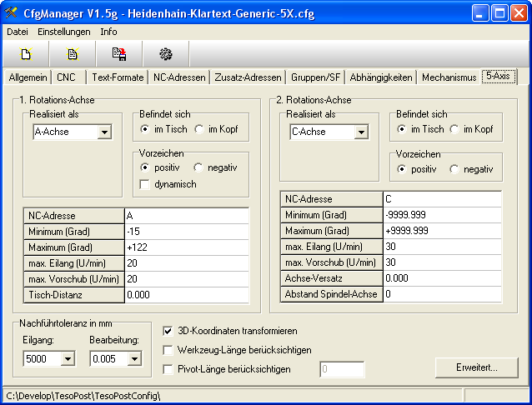Screen dimensions: 532x405
Task: Set 2. Rotations-Achse Vorzeichen to negativ
Action: 454,169
